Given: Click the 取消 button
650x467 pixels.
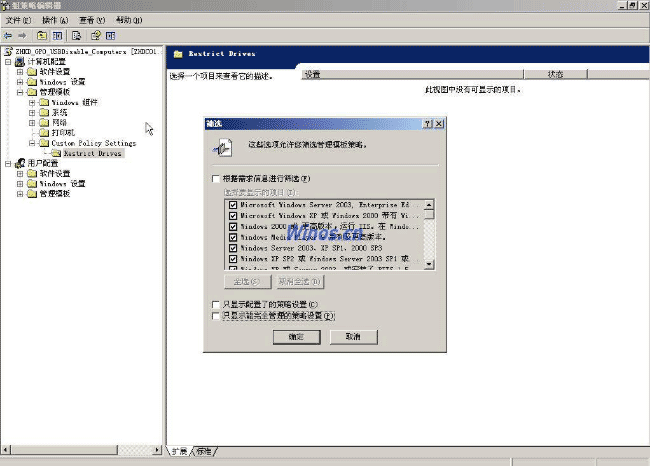Looking at the screenshot, I should tap(353, 337).
